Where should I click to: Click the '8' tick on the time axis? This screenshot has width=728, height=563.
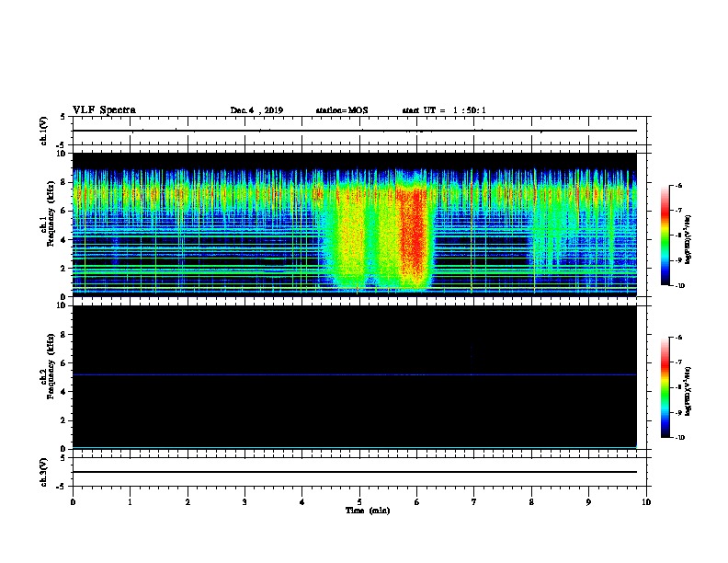click(x=531, y=502)
